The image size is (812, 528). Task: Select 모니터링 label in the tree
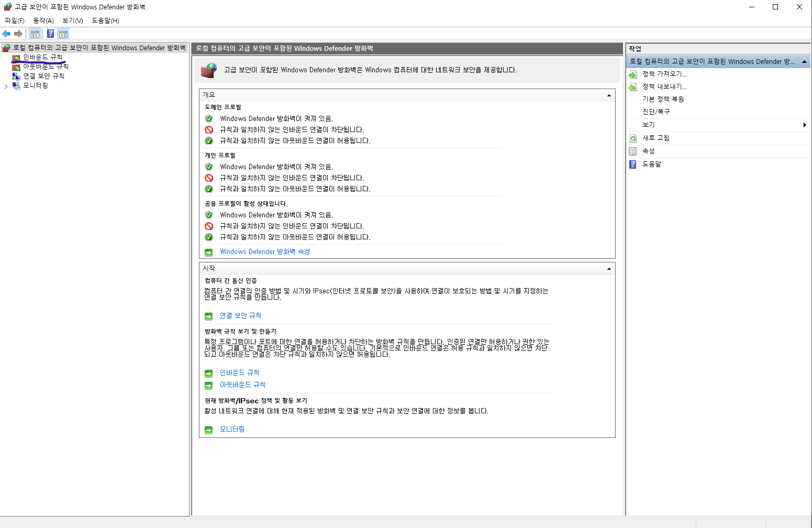(x=36, y=86)
